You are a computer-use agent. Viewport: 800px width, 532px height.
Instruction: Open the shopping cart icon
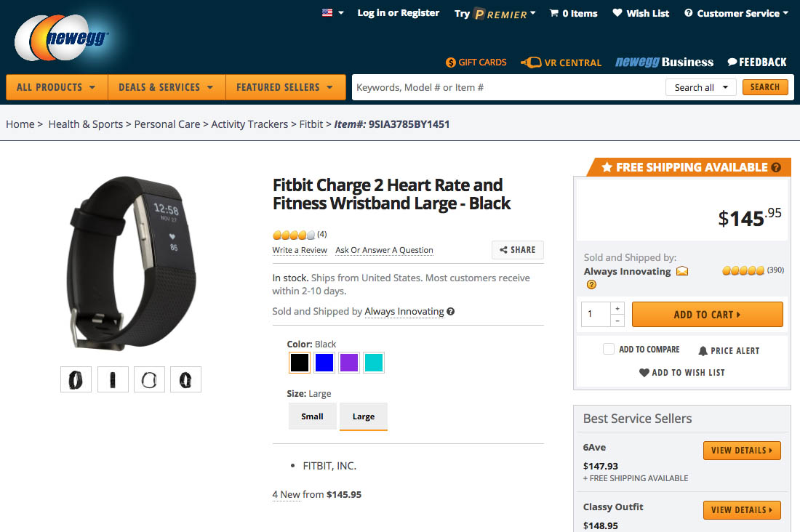click(554, 13)
